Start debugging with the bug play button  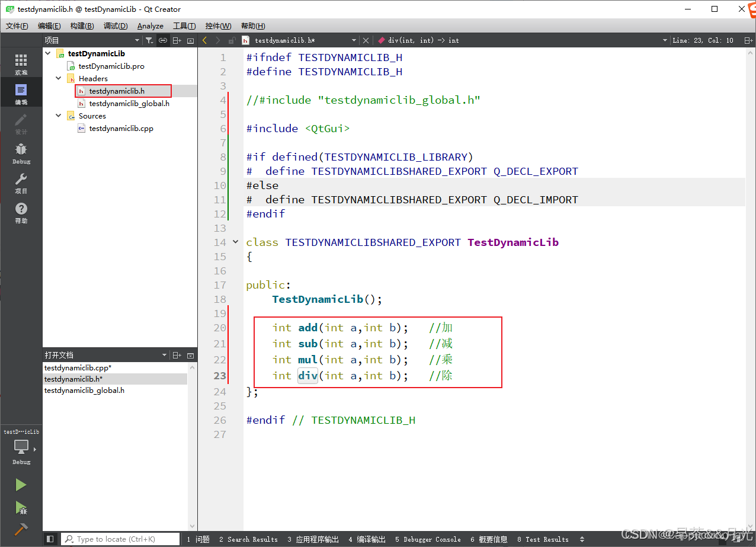(x=21, y=507)
